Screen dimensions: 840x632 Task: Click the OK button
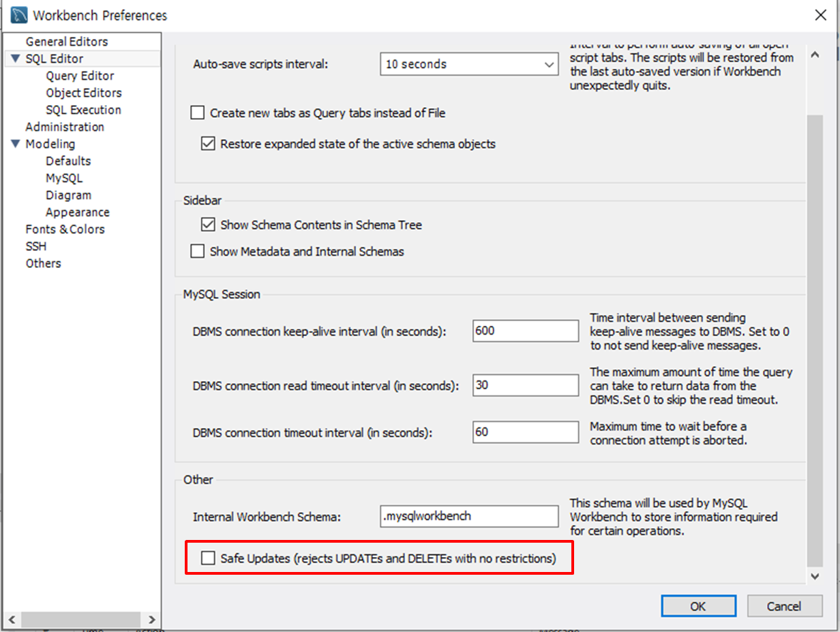tap(698, 606)
